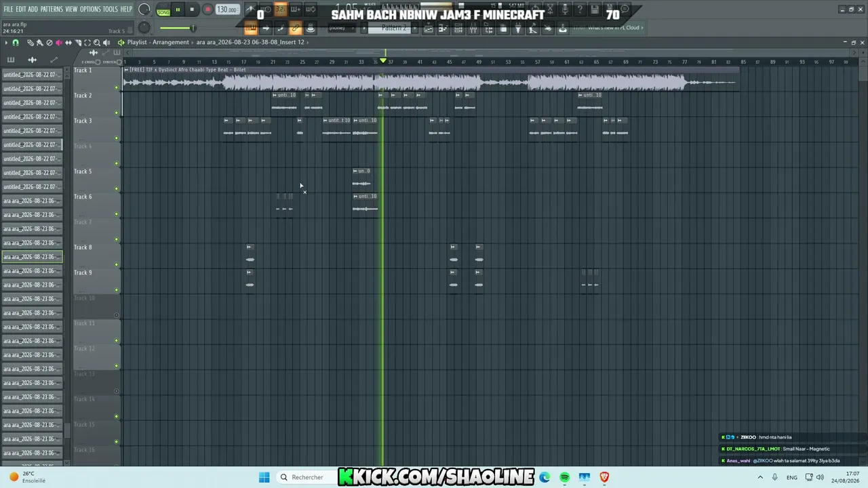Image resolution: width=868 pixels, height=488 pixels.
Task: Open Spotify from the taskbar
Action: (564, 477)
